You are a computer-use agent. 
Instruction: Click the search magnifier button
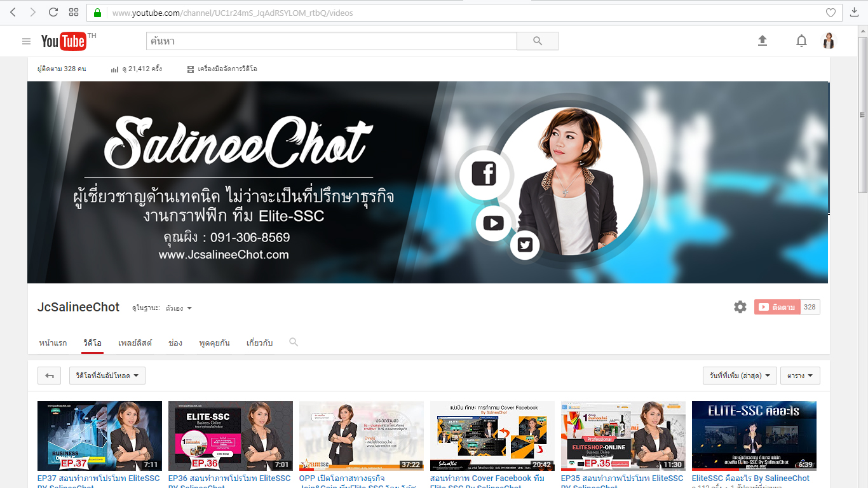538,41
